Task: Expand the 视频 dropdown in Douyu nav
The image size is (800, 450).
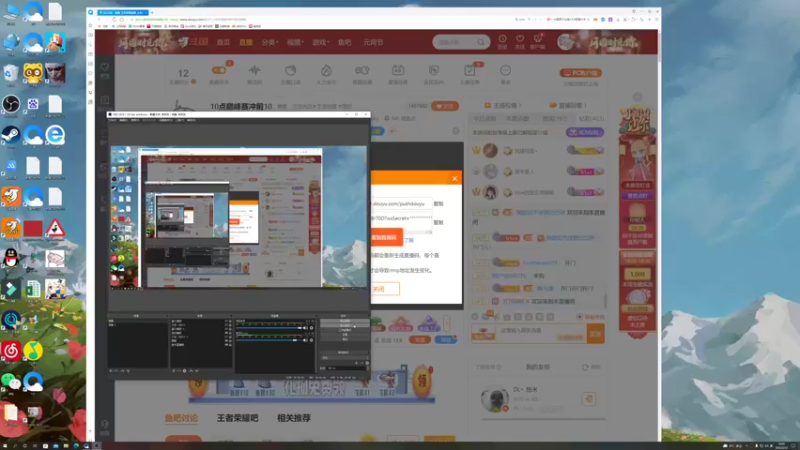Action: pos(295,42)
